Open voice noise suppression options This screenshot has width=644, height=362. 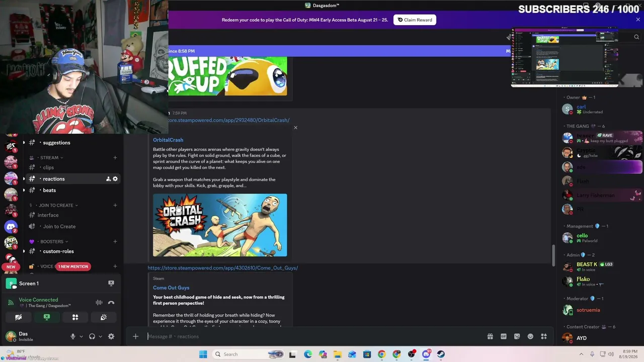coord(99,303)
